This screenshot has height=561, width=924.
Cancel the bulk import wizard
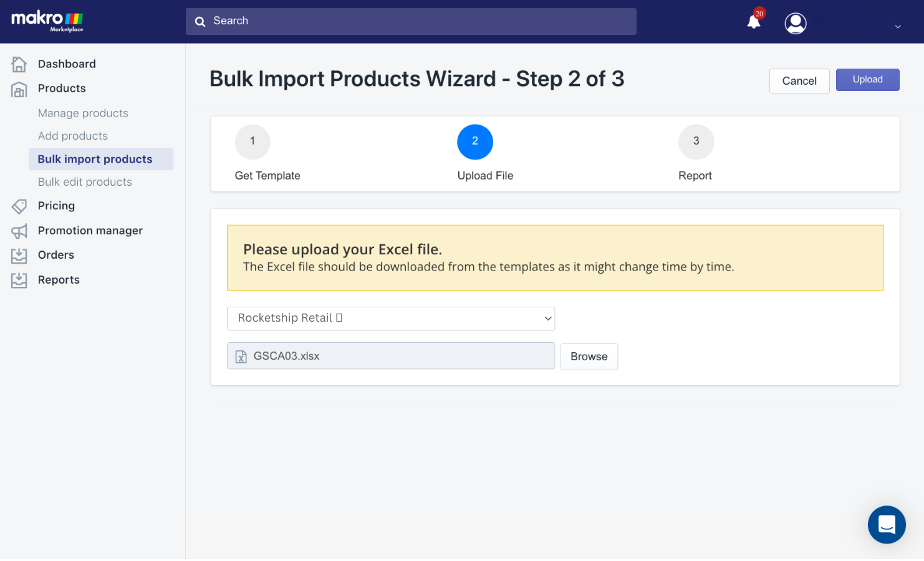click(799, 81)
